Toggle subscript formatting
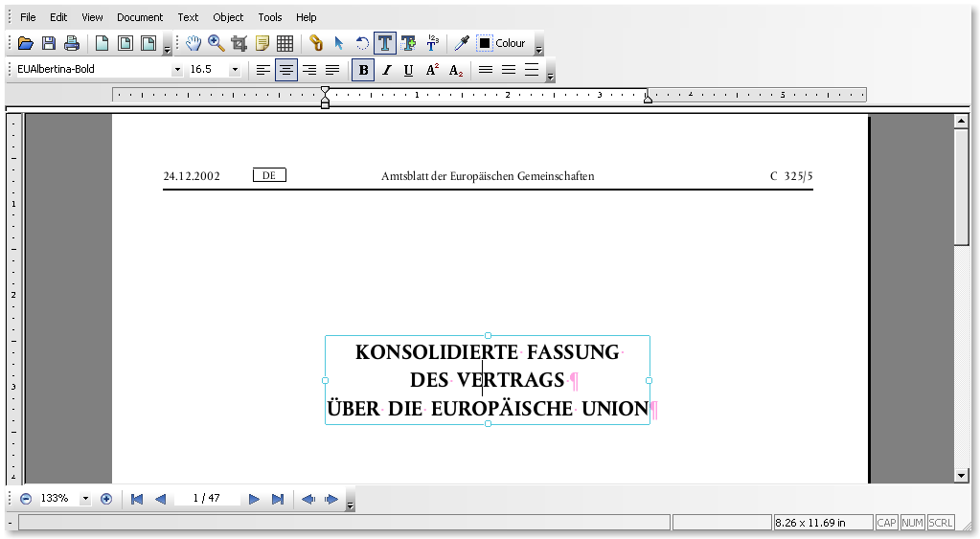Viewport: 980px width, 539px height. (x=456, y=70)
